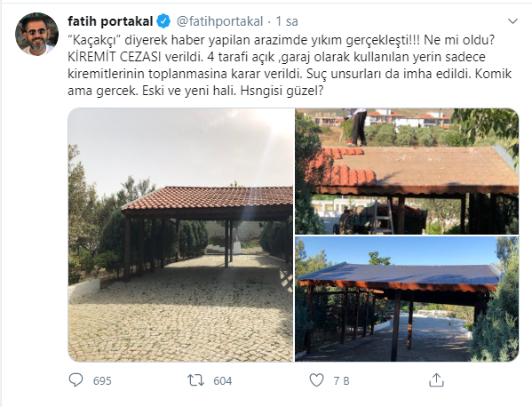The width and height of the screenshot is (532, 407).
Task: Open the photo of roof tiles being removed
Action: pyautogui.click(x=407, y=172)
